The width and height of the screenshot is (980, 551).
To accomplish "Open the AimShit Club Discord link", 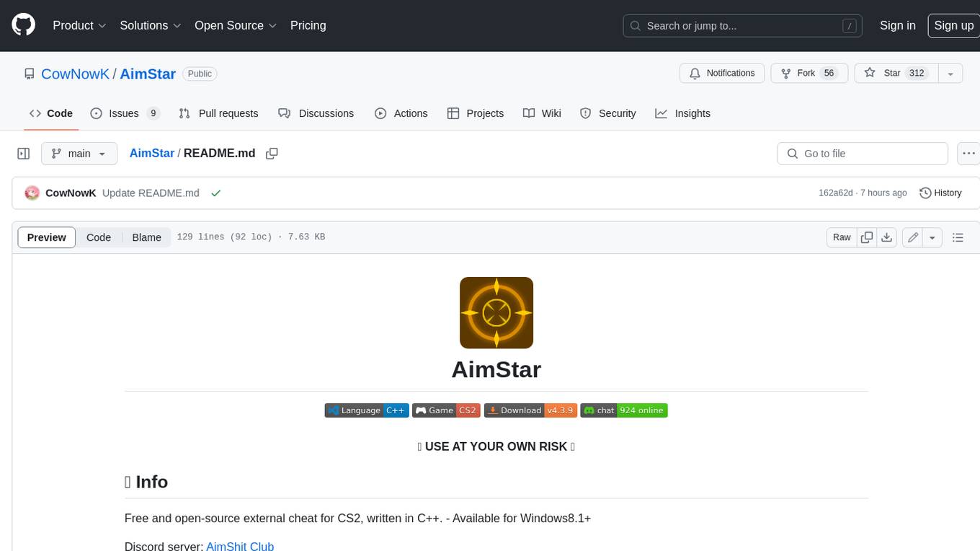I will 240,546.
